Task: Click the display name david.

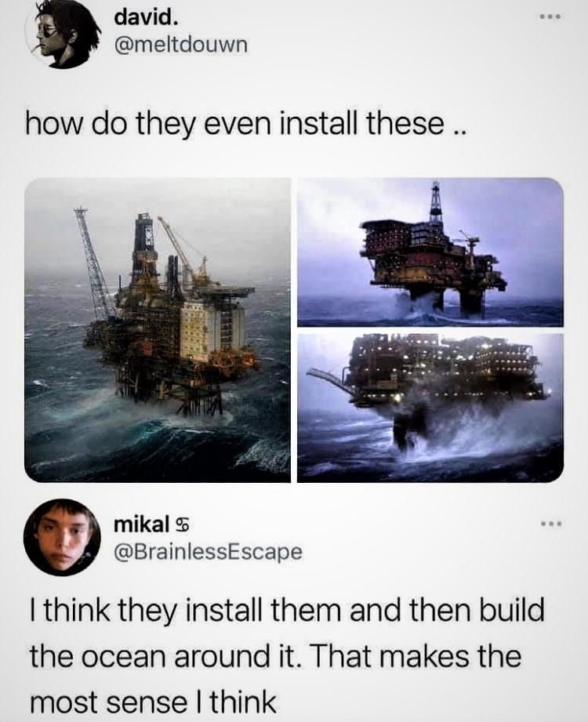Action: click(x=144, y=17)
